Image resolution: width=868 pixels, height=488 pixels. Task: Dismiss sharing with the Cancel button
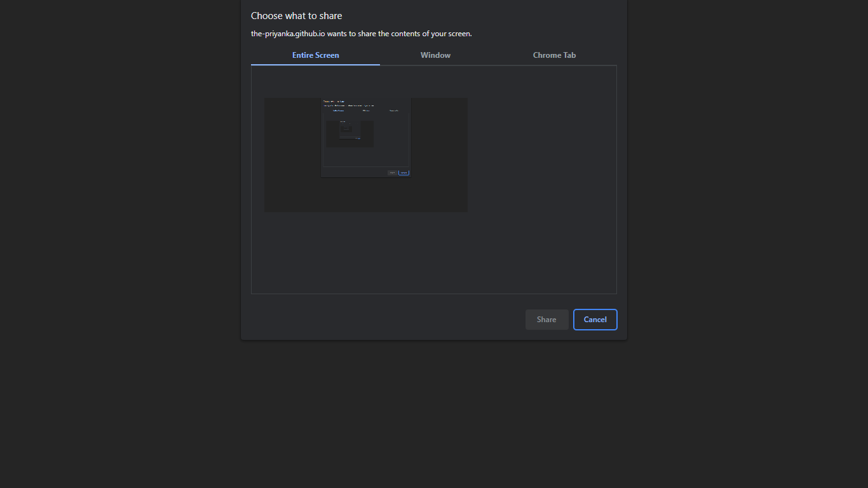tap(595, 319)
